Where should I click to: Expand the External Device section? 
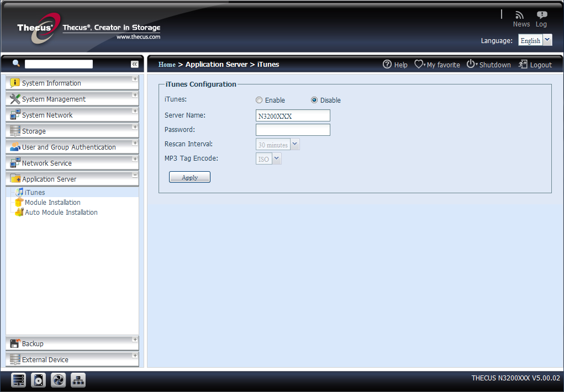[x=135, y=356]
